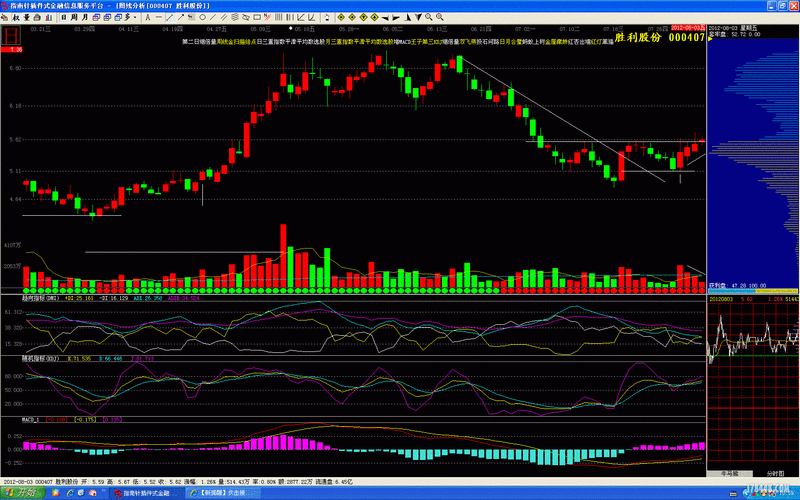Click the second stacked-windows period icon
800x500 pixels.
pos(107,17)
